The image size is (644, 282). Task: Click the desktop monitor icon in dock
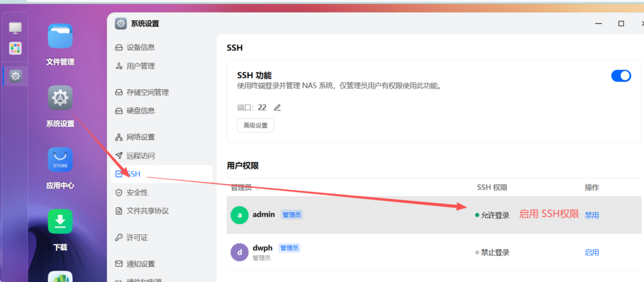pos(15,28)
